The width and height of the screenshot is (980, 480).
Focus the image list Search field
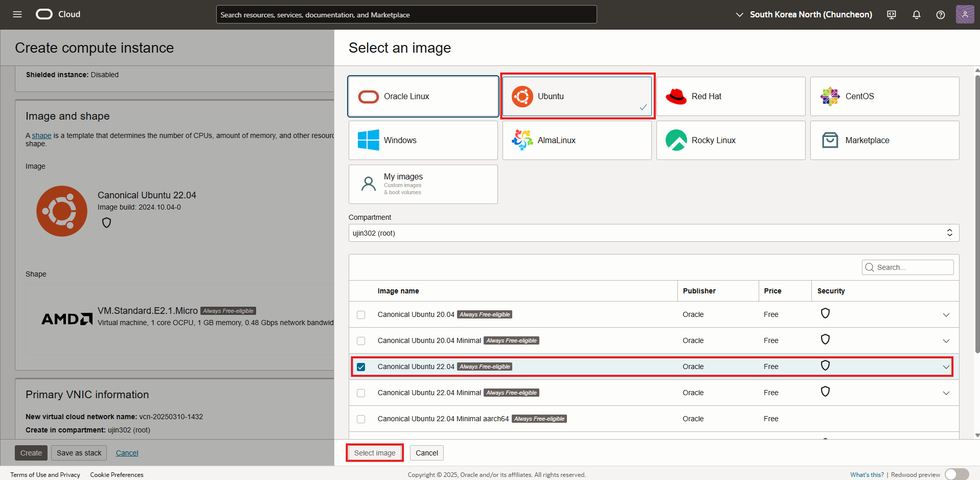(x=908, y=267)
